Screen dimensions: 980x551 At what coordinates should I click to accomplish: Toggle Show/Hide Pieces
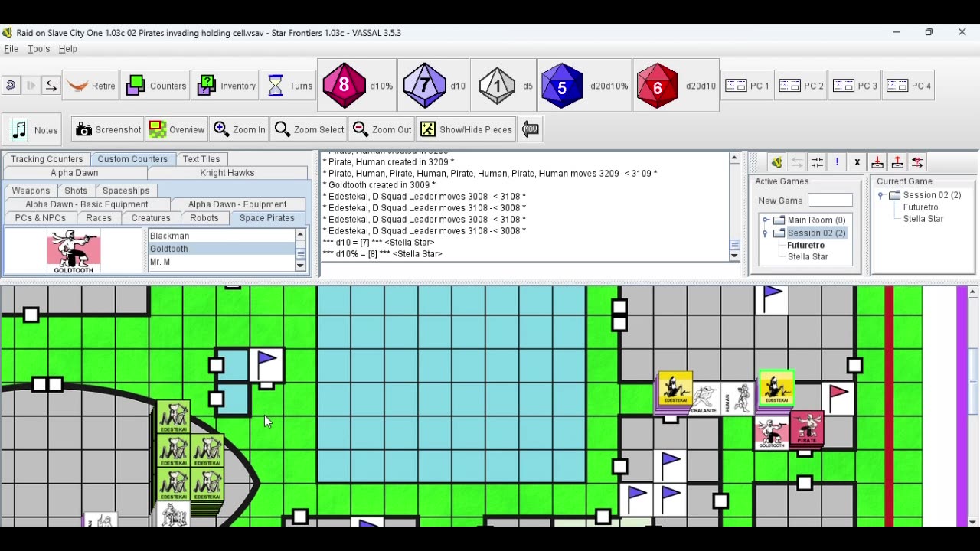click(466, 129)
